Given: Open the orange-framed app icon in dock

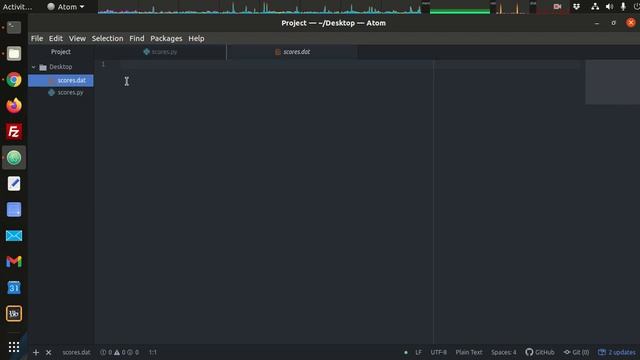Looking at the screenshot, I should click(14, 313).
